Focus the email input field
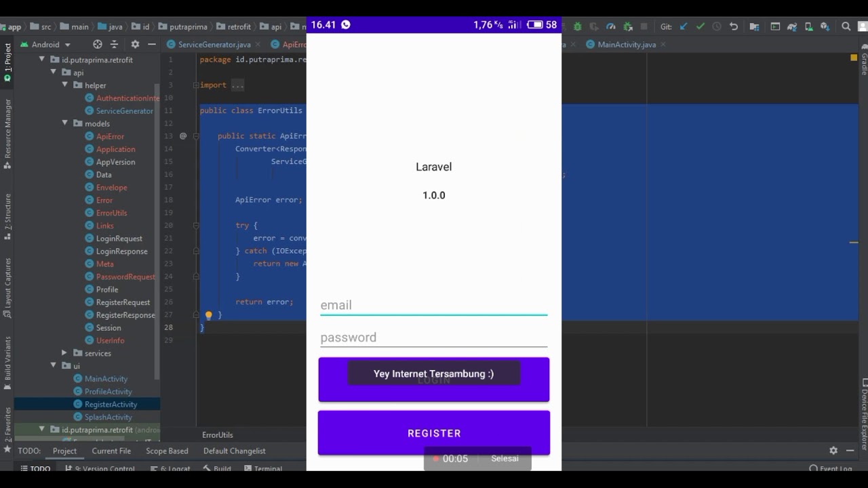Screen dimensions: 868x488 coord(434,305)
